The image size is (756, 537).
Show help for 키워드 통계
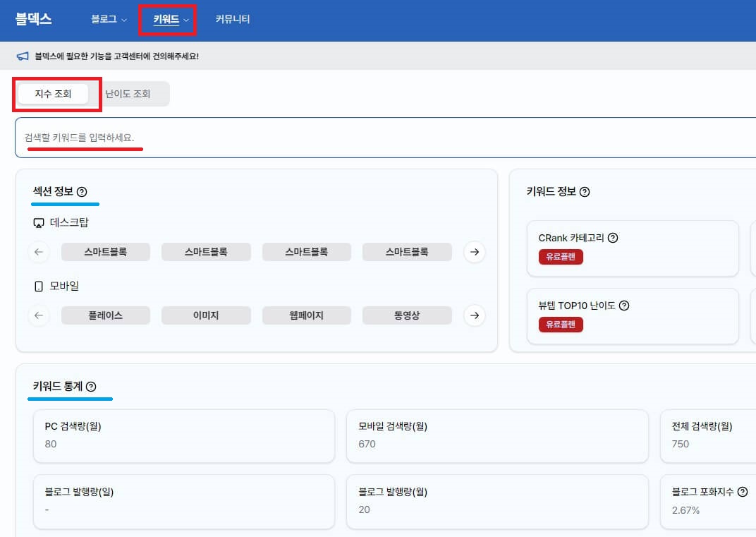[x=91, y=387]
